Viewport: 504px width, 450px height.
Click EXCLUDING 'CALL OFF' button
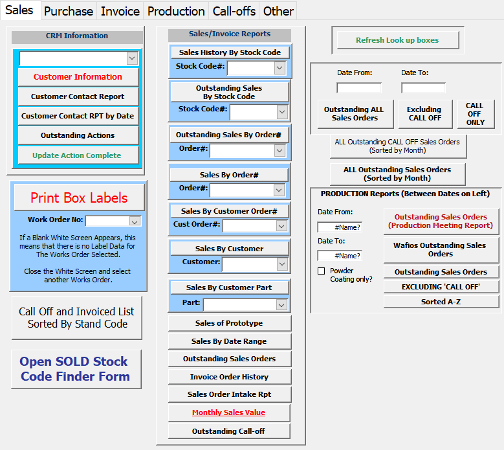pyautogui.click(x=441, y=287)
